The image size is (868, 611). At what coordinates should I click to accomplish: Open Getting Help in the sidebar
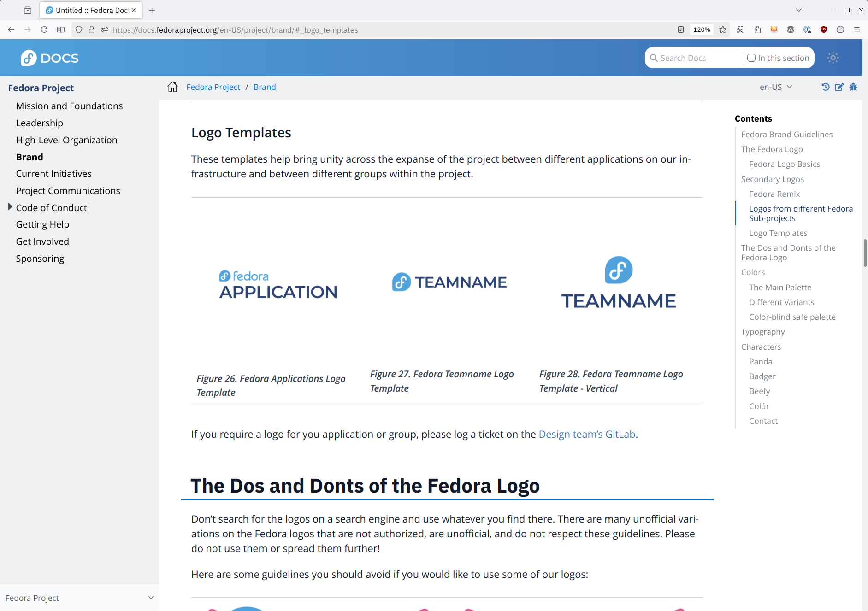pyautogui.click(x=42, y=224)
